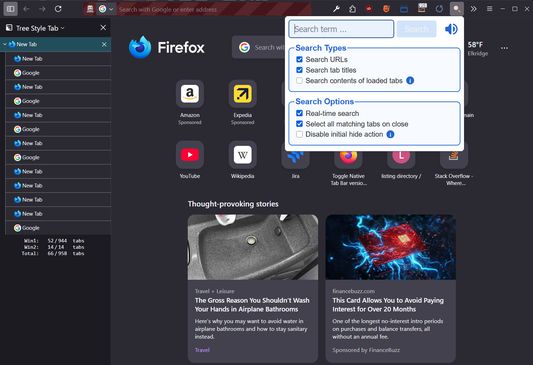Focus the 'Search with Google or enter address' bar
Screen dimensions: 533x365
click(x=213, y=10)
